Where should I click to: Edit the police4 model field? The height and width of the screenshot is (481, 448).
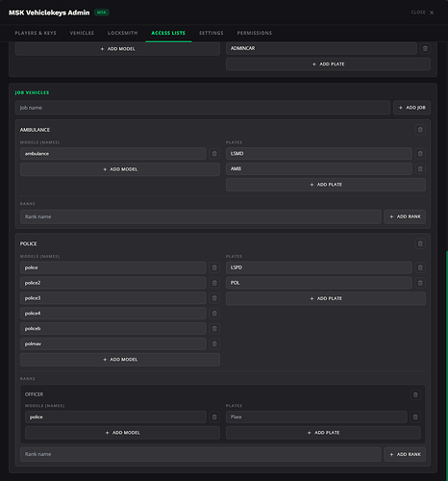click(x=113, y=314)
